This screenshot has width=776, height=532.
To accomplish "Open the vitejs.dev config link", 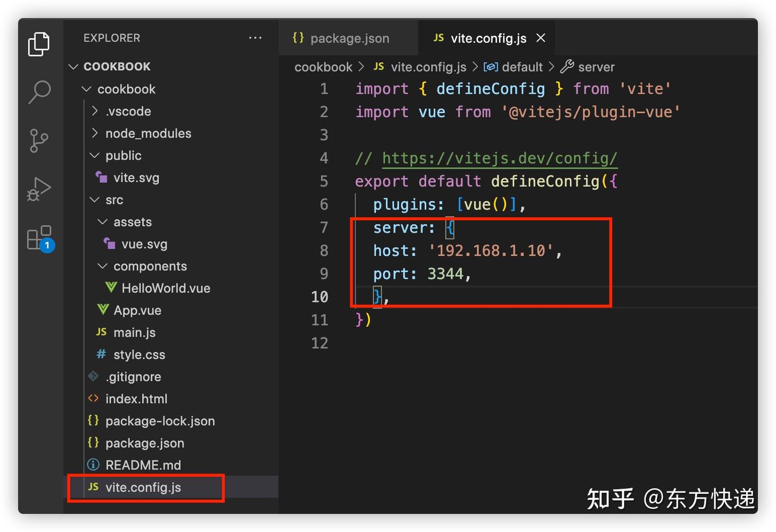I will (x=499, y=158).
